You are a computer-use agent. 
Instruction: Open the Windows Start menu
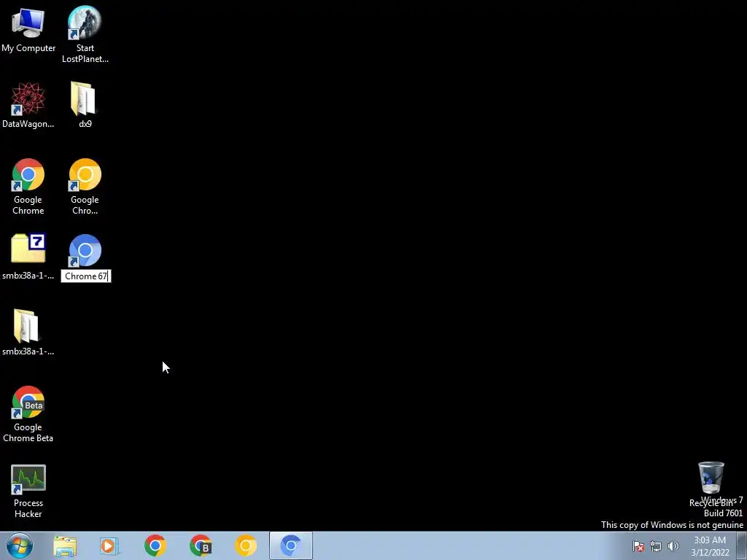tap(20, 545)
